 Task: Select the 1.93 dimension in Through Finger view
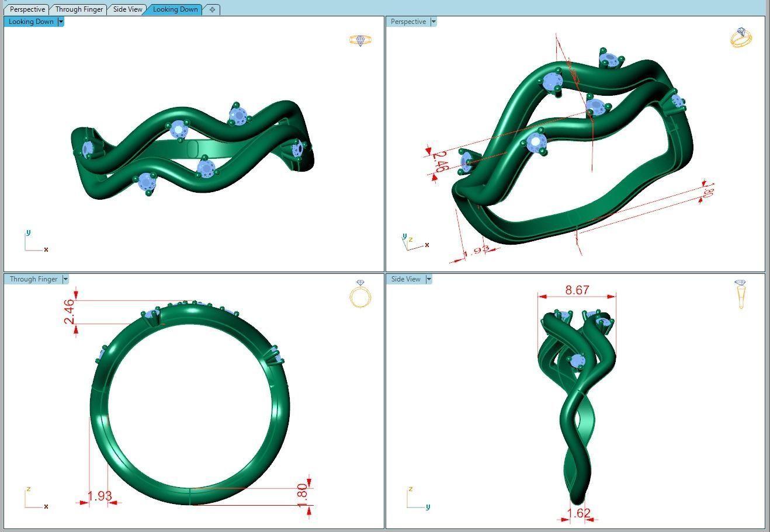99,496
